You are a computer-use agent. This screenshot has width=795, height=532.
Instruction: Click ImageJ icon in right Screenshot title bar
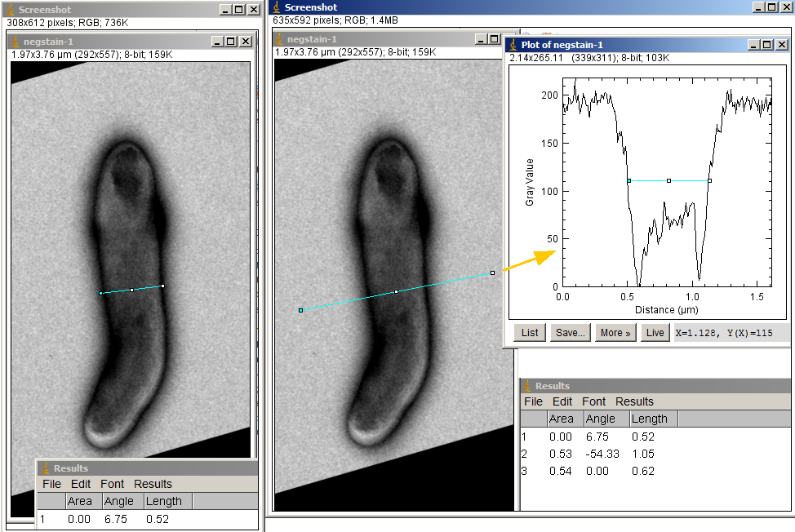(x=277, y=7)
